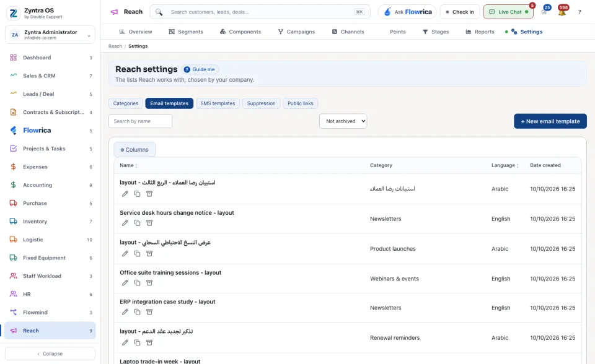
Task: Duplicate the Service desk hours change notice template
Action: (137, 223)
